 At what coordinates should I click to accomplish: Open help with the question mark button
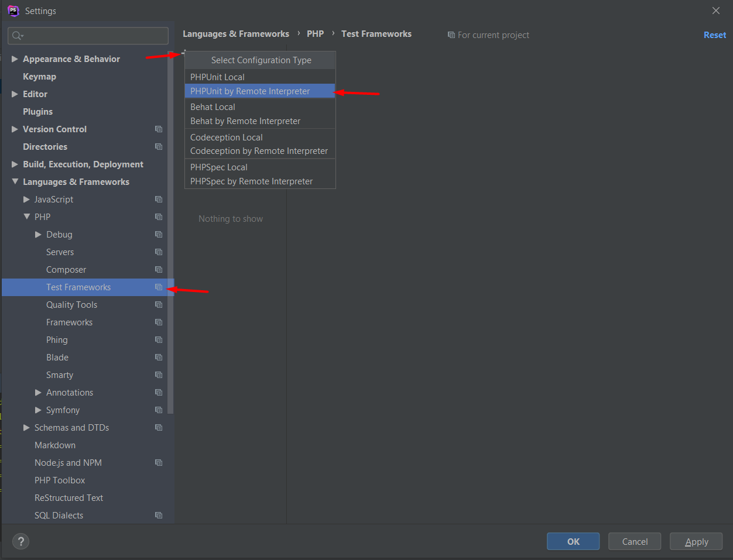(20, 541)
